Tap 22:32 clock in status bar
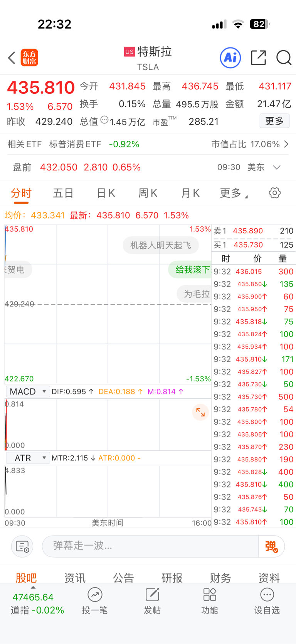296x644 pixels. [54, 24]
